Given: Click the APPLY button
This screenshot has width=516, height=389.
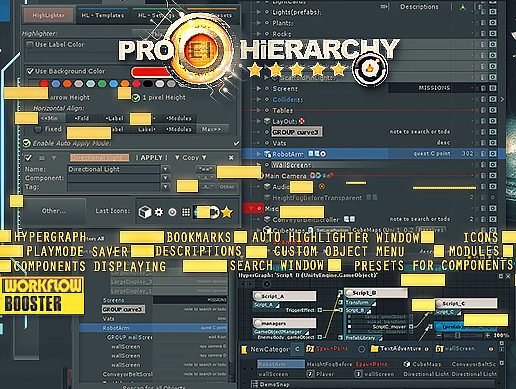Looking at the screenshot, I should (151, 158).
